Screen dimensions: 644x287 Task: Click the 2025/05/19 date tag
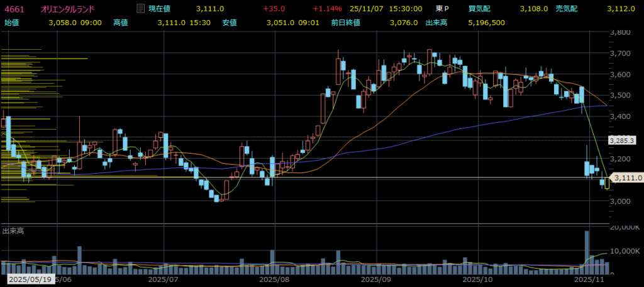click(31, 279)
